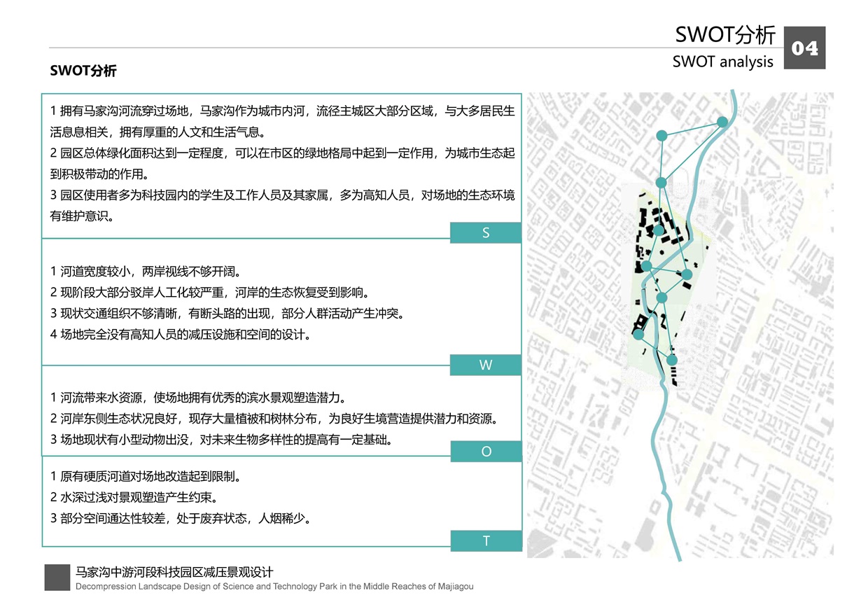Click the teal S label box
Screen dimensions: 868x614
(x=486, y=233)
